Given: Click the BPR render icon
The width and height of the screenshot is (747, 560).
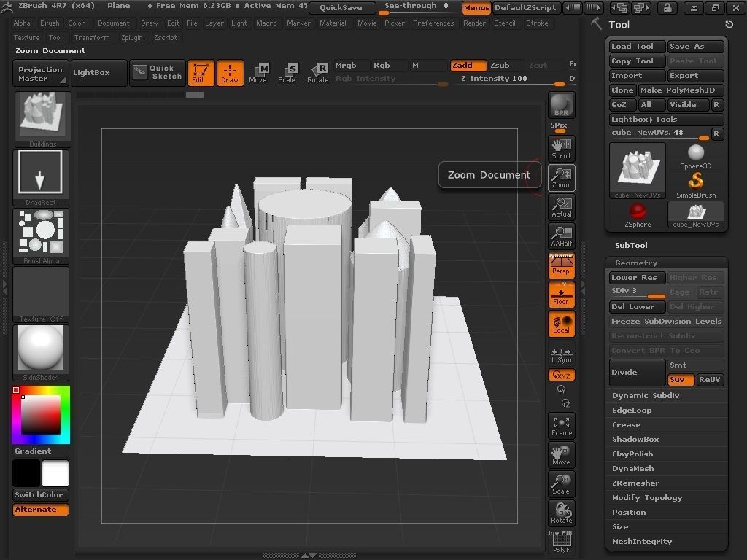Looking at the screenshot, I should (561, 105).
